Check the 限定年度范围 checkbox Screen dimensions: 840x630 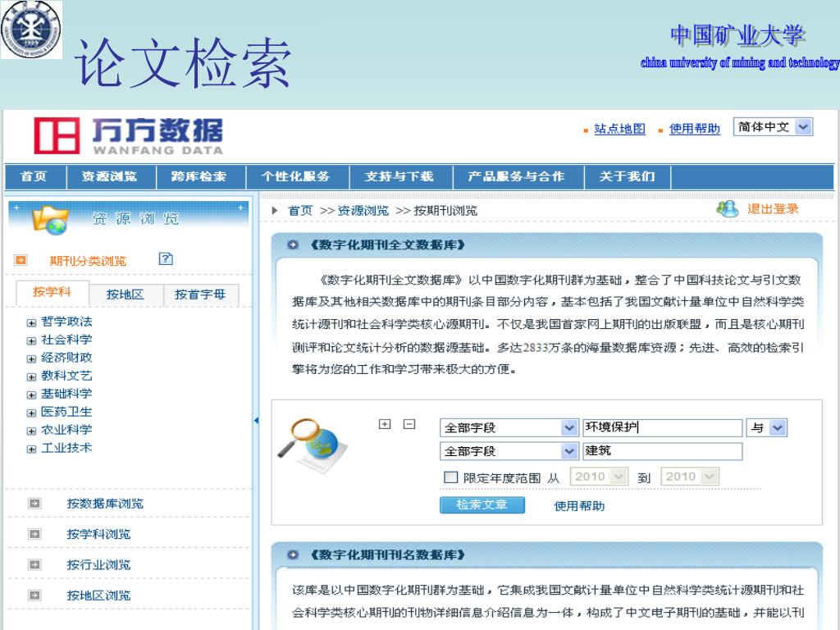pyautogui.click(x=451, y=477)
